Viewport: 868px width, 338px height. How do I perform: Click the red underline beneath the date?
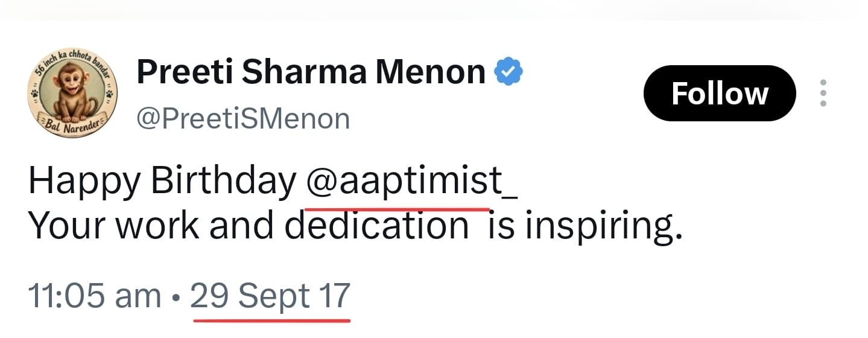tap(272, 319)
